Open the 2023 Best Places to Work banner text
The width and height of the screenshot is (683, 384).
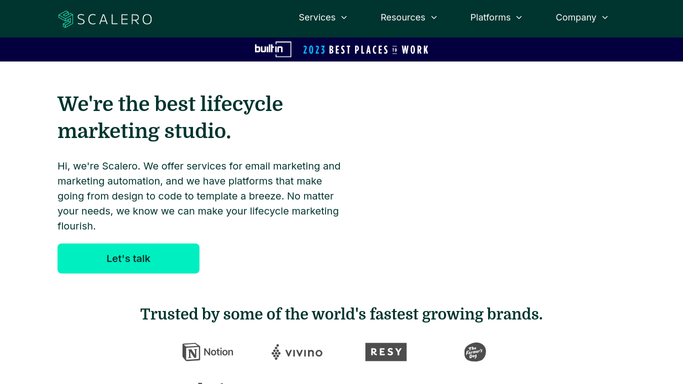tap(365, 50)
